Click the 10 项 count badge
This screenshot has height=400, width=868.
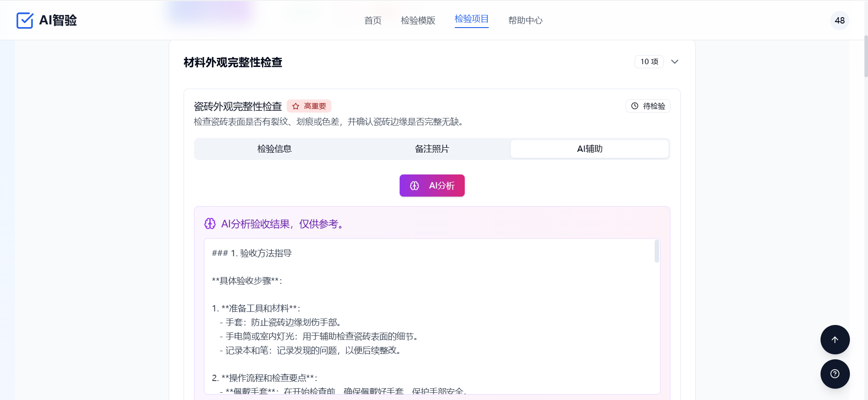(x=649, y=62)
